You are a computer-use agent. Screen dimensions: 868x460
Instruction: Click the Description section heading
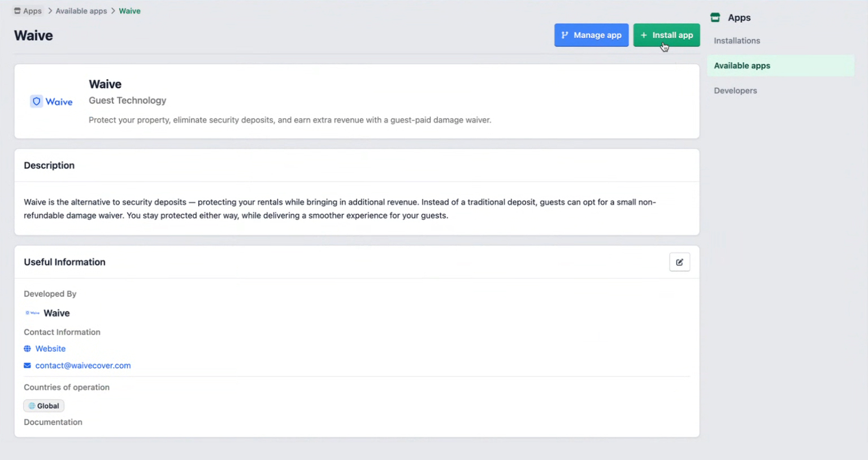point(49,166)
